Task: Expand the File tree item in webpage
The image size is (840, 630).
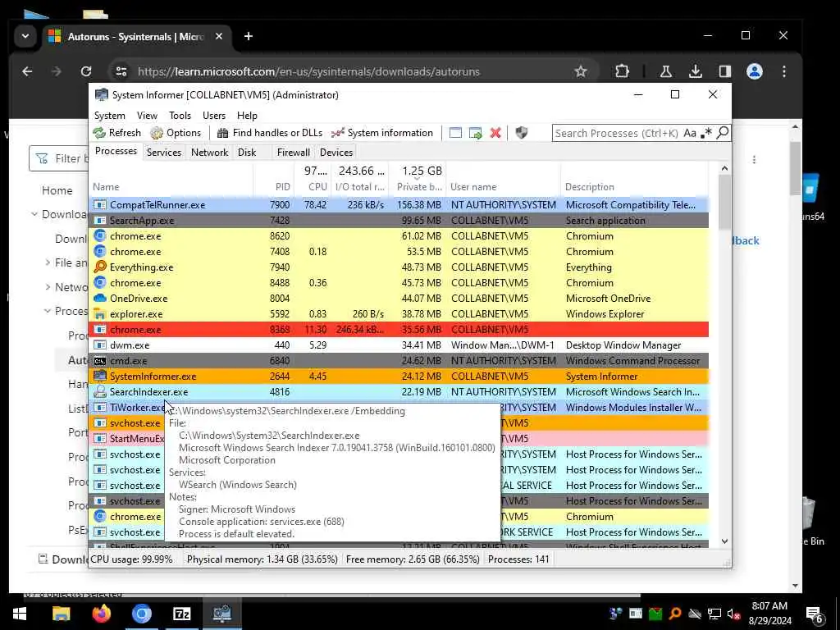Action: point(48,262)
